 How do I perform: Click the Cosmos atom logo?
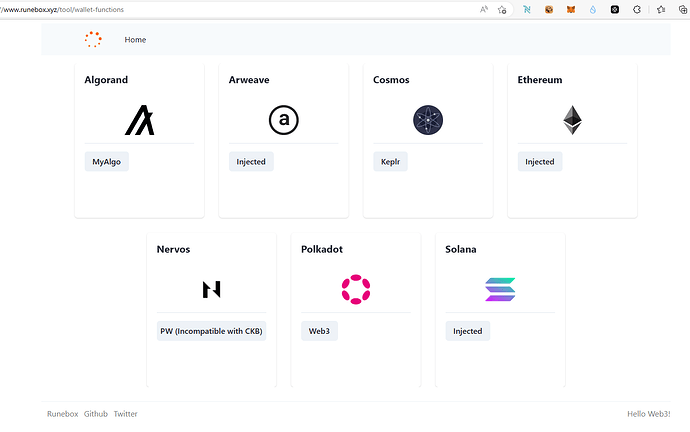click(x=428, y=120)
